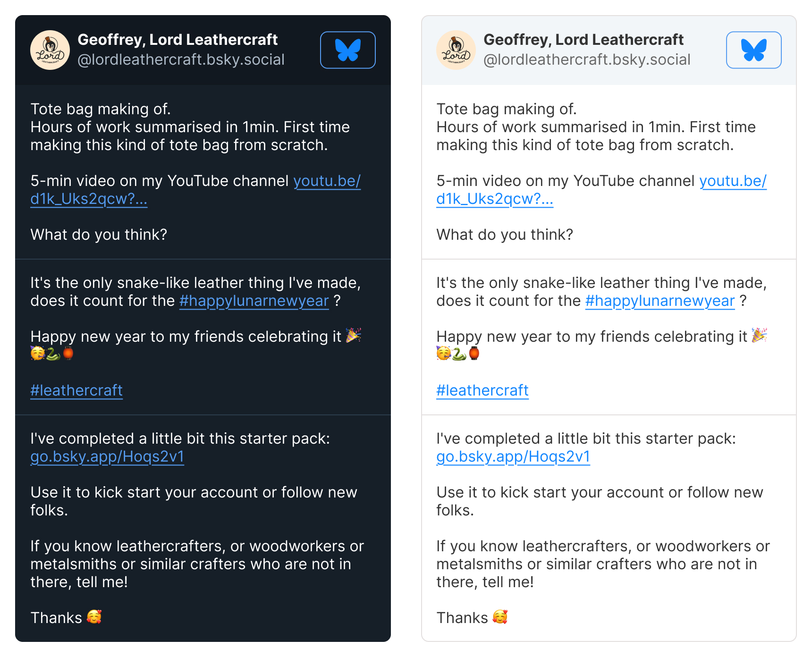Viewport: 812px width, 657px height.
Task: Click the Bluesky butterfly icon in dark card
Action: point(348,50)
